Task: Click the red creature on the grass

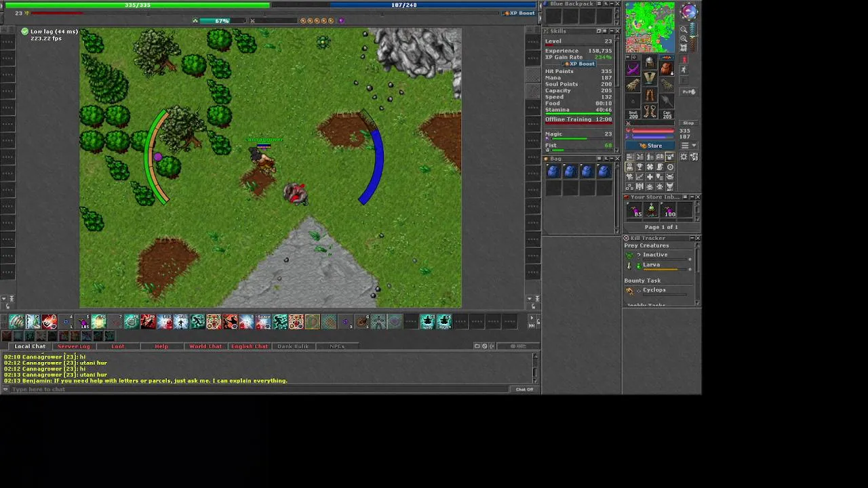Action: click(296, 194)
